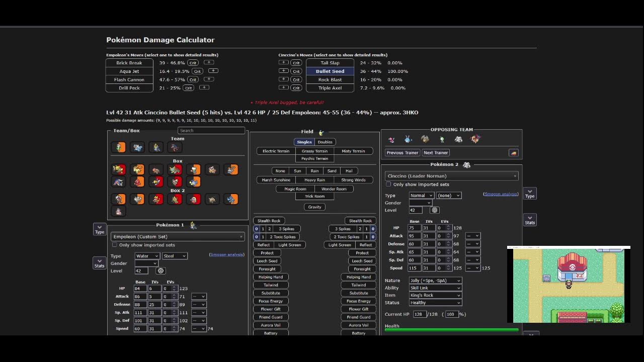The image size is (644, 362).
Task: Expand the Type panel beside Pokémon 1
Action: pos(100,229)
